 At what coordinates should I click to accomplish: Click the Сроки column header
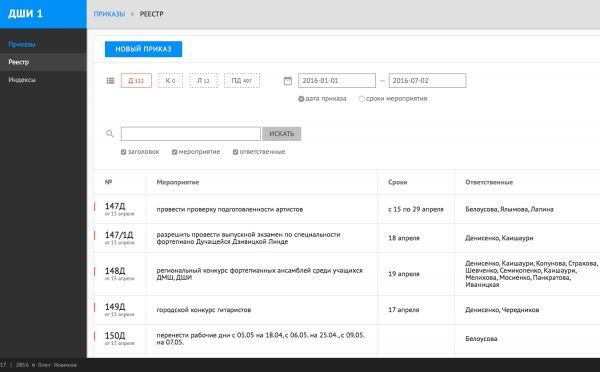pyautogui.click(x=398, y=182)
